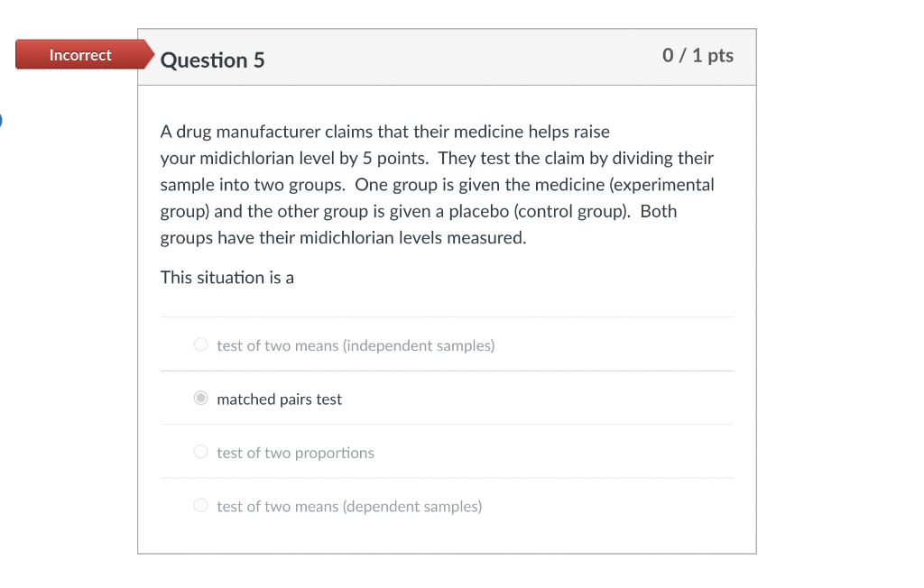Select test of two proportions answer

(200, 452)
